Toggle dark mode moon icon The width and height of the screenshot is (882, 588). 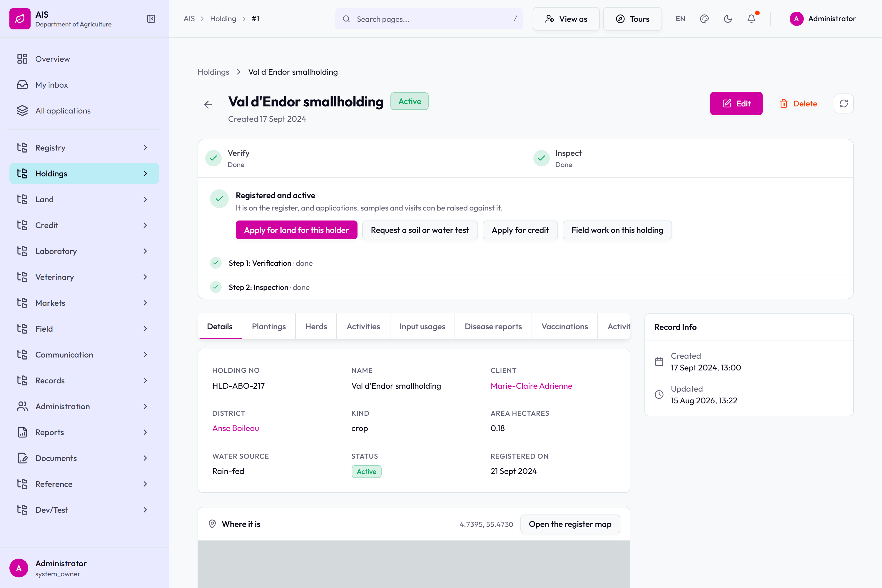[x=728, y=19]
